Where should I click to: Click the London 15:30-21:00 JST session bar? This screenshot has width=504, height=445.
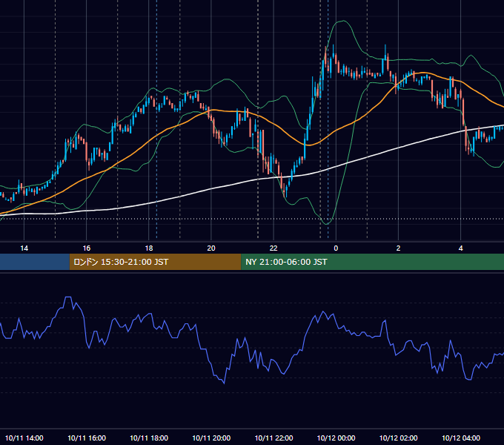point(155,262)
